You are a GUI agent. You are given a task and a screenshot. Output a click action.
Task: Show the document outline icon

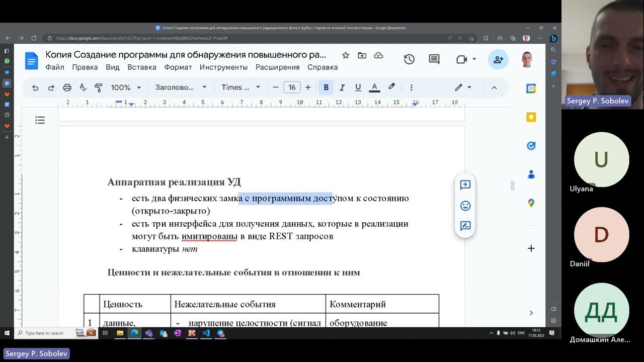click(x=40, y=120)
